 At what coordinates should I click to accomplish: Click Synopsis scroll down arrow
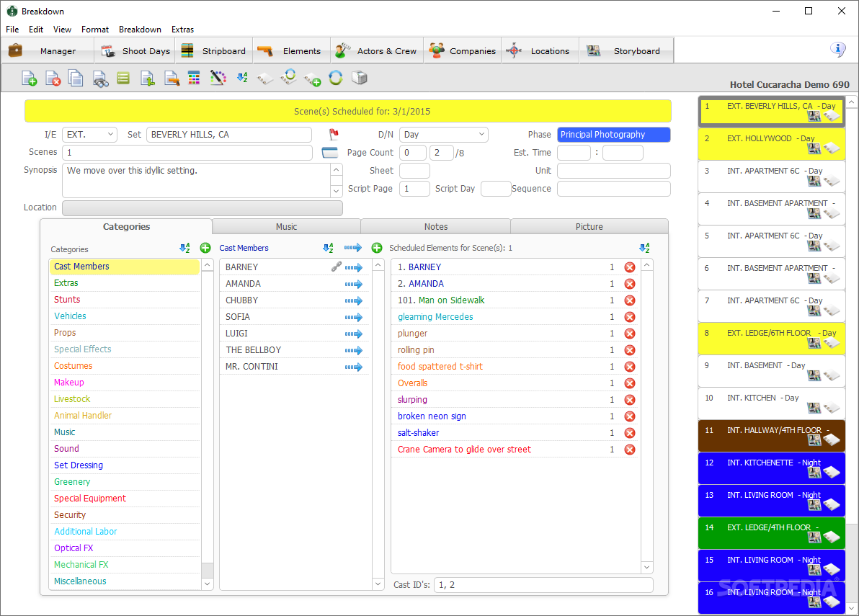point(337,191)
